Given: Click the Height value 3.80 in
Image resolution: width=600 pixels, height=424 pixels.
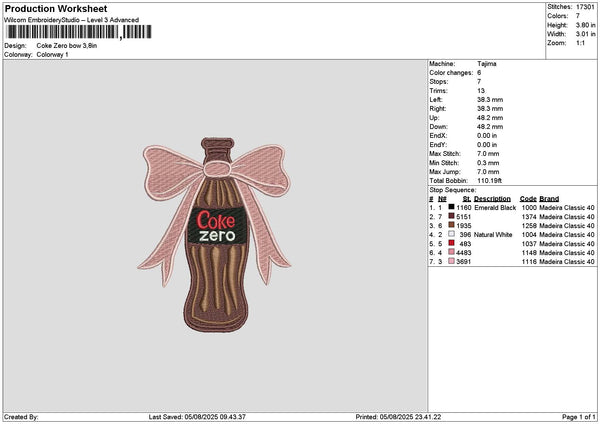Looking at the screenshot, I should pyautogui.click(x=585, y=25).
